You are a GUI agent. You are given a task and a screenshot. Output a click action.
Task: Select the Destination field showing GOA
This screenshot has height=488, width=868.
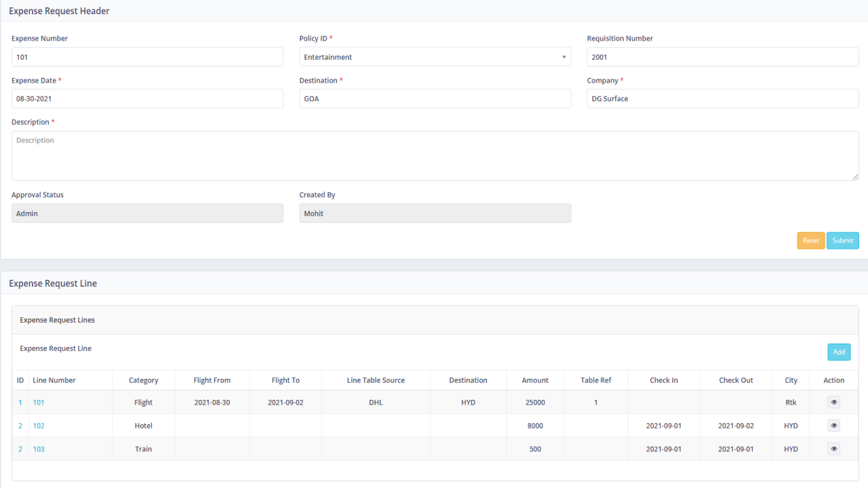[435, 98]
